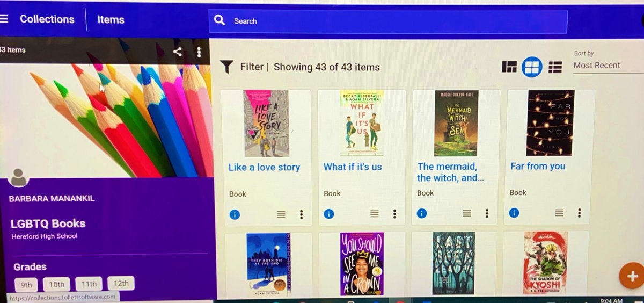Image resolution: width=644 pixels, height=303 pixels.
Task: Click reorder handle on Like a love story
Action: coord(281,214)
